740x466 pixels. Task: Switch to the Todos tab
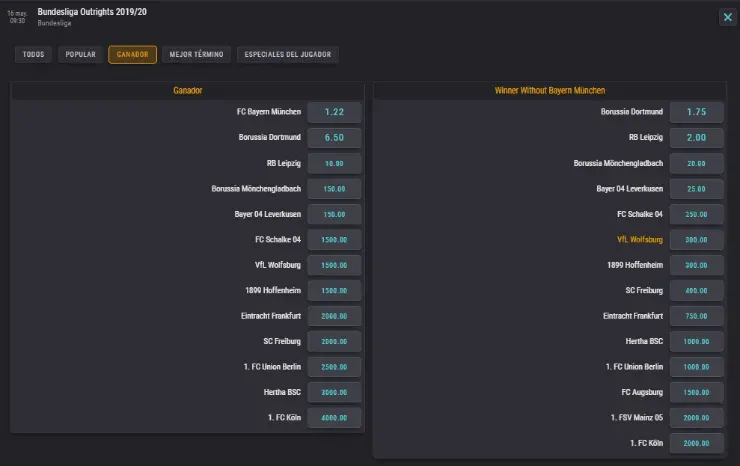[x=34, y=54]
